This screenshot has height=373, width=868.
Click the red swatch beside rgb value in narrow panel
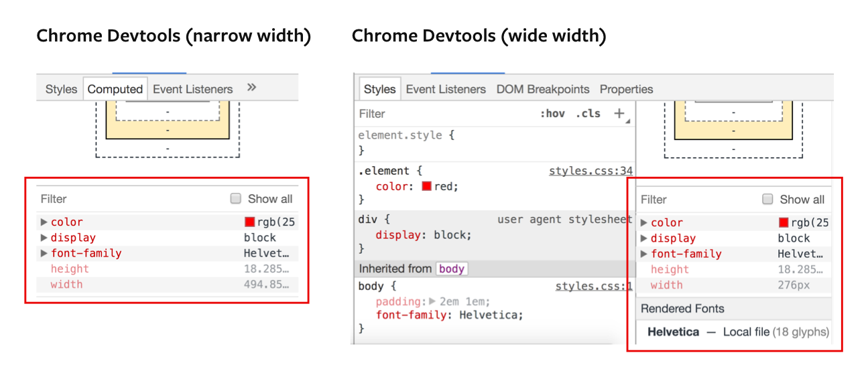click(249, 222)
